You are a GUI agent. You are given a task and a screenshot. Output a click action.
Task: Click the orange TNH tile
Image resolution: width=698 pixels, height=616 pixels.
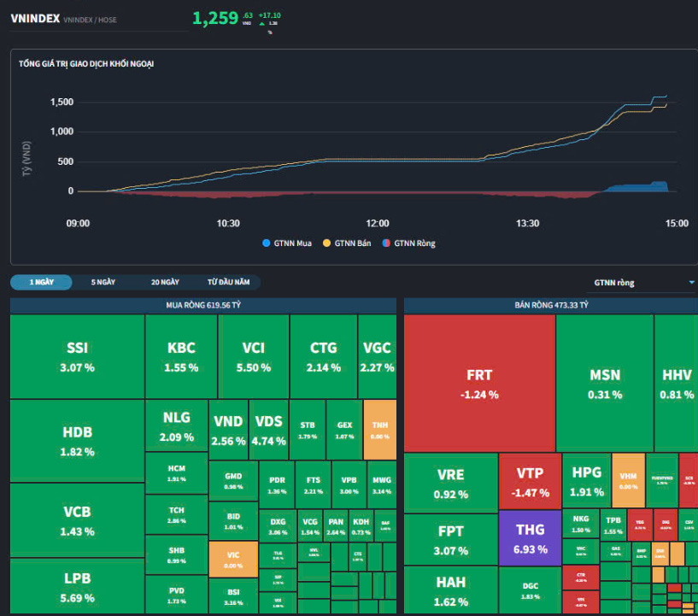[x=379, y=430]
